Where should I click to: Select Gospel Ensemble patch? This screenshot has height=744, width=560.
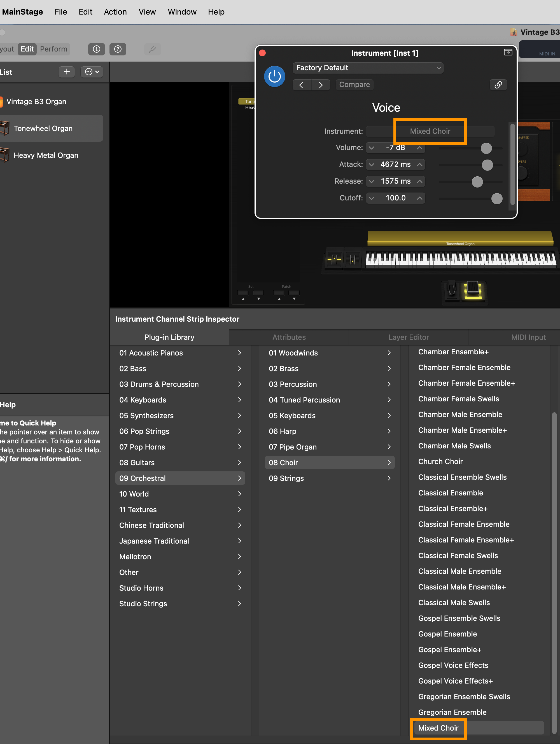(447, 634)
